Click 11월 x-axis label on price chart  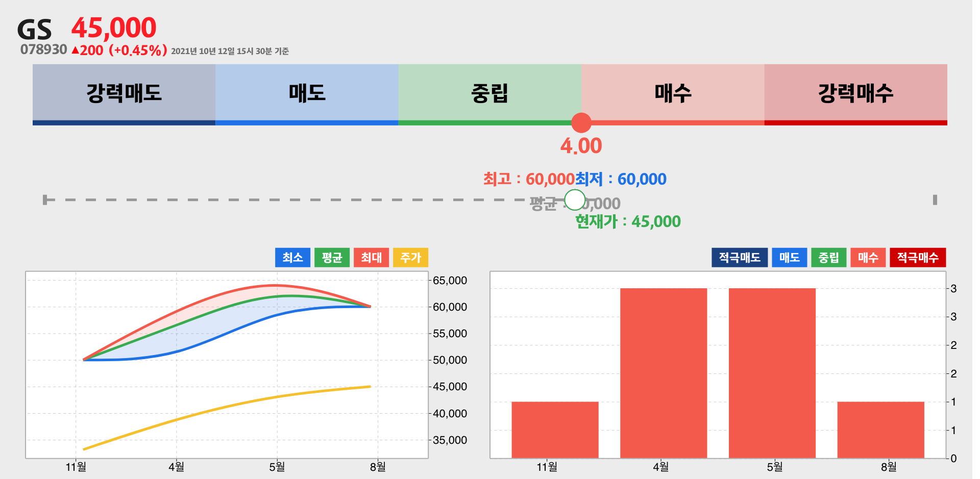pos(76,467)
